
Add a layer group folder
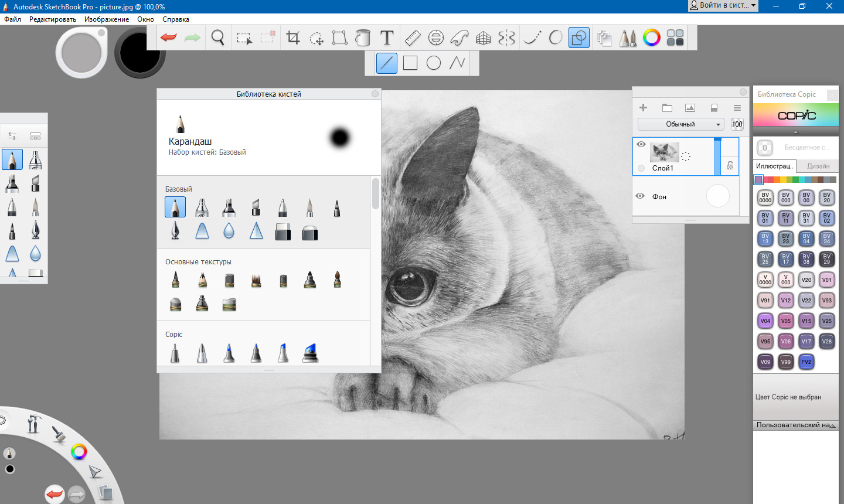[x=667, y=108]
